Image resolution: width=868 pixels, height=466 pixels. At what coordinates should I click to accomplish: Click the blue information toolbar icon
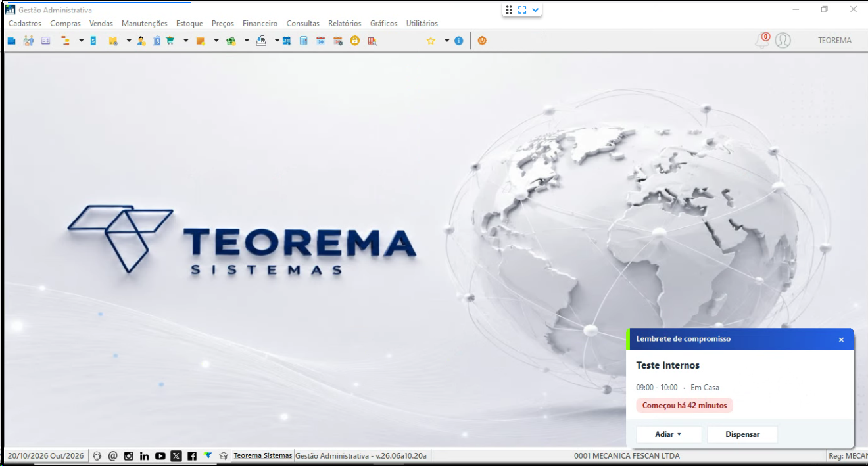(458, 41)
